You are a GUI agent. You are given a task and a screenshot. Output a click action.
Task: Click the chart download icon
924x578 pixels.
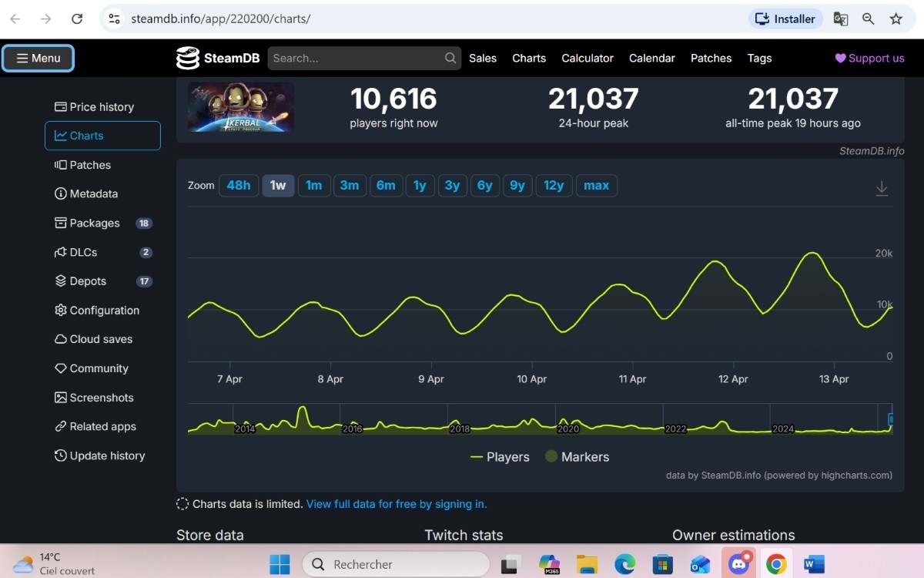(x=881, y=187)
